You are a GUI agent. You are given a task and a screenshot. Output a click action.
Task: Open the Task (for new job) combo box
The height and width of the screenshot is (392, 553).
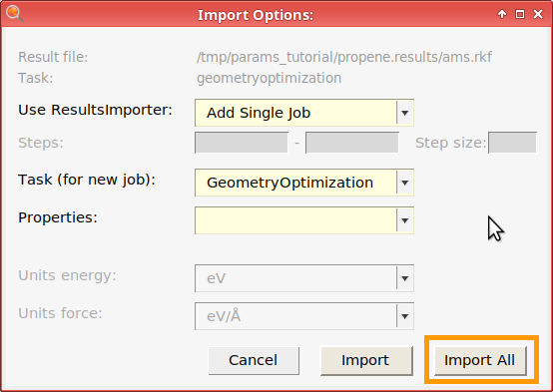click(304, 183)
